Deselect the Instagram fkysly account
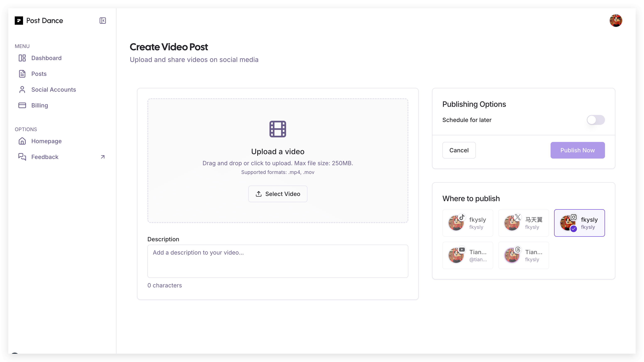Screen dimensions: 644x362 click(579, 223)
